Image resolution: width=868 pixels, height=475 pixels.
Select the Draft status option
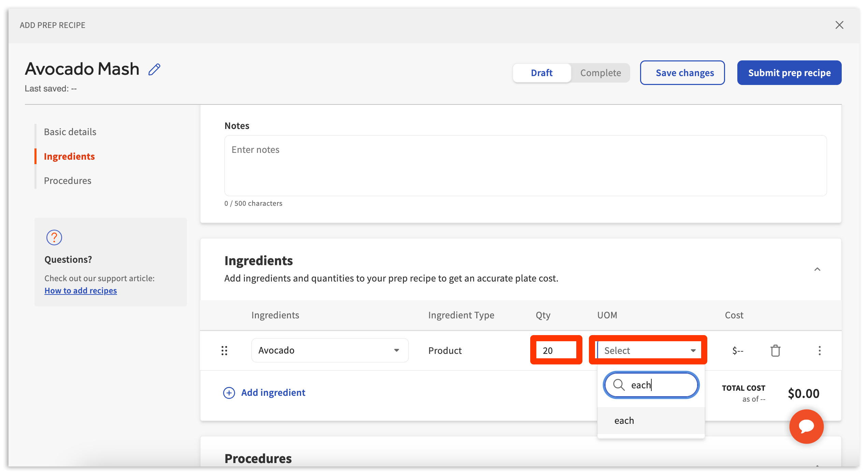pos(541,72)
